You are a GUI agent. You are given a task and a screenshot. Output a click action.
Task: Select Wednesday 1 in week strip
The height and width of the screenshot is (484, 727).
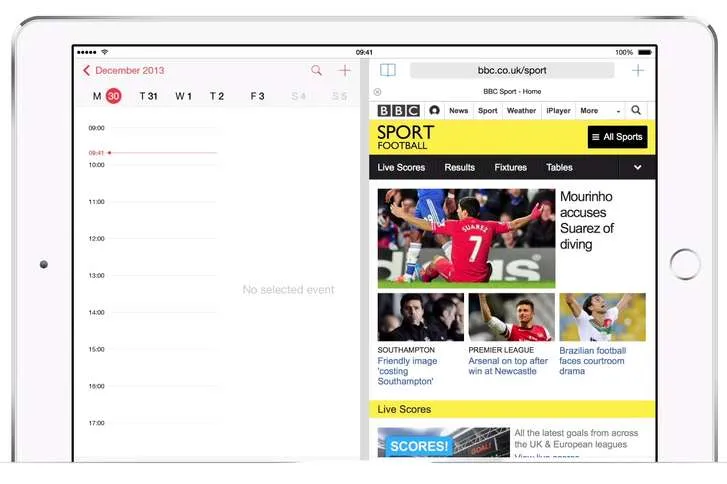[183, 96]
